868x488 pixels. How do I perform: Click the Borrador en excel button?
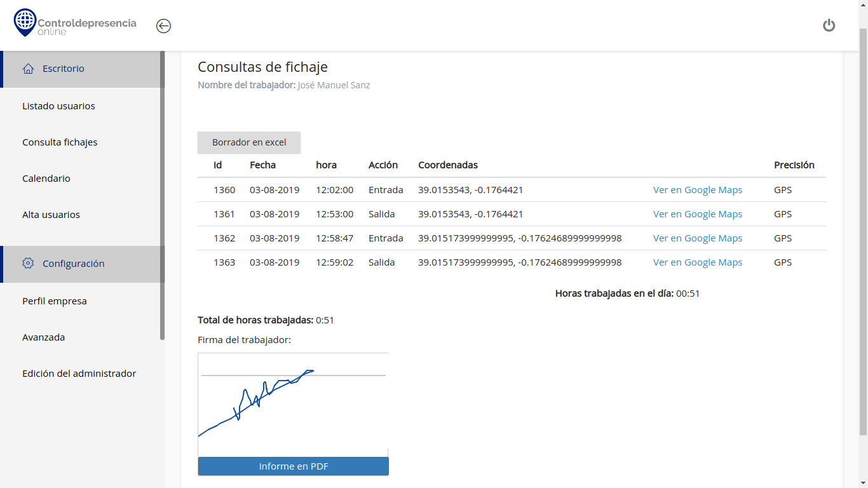tap(249, 142)
